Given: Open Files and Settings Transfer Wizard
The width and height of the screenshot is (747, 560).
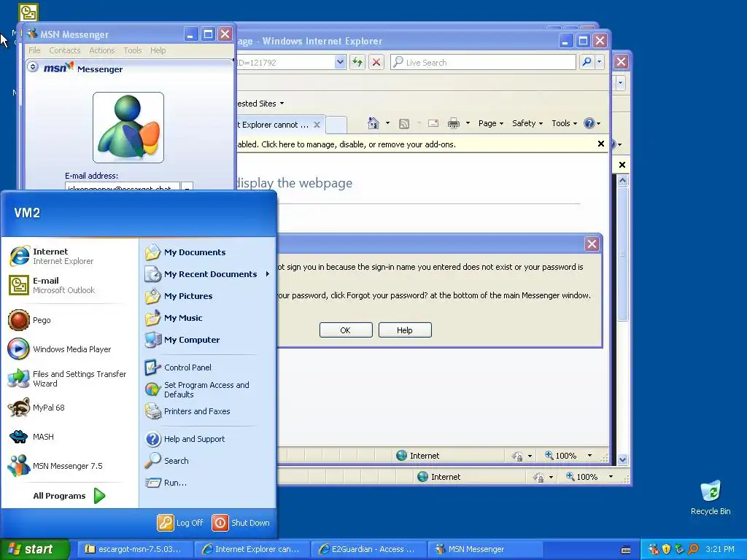Looking at the screenshot, I should (66, 378).
